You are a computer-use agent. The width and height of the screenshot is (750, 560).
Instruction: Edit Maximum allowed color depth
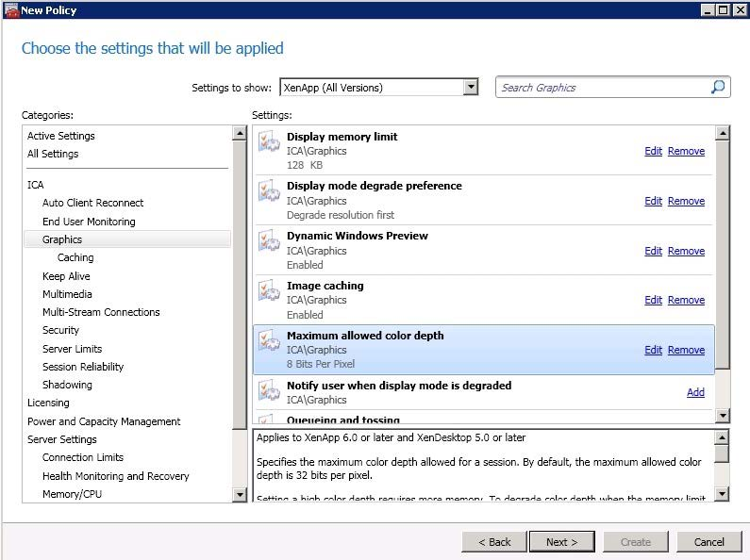point(653,350)
